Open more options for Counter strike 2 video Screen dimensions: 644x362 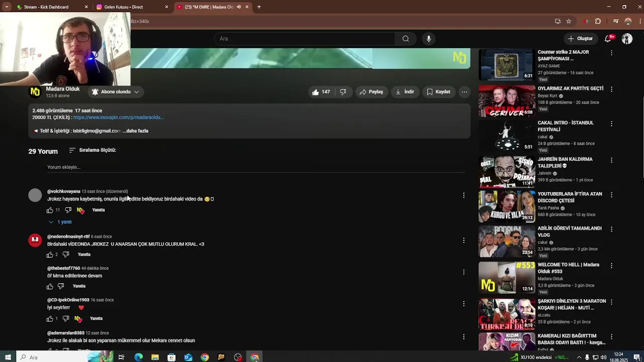point(611,53)
